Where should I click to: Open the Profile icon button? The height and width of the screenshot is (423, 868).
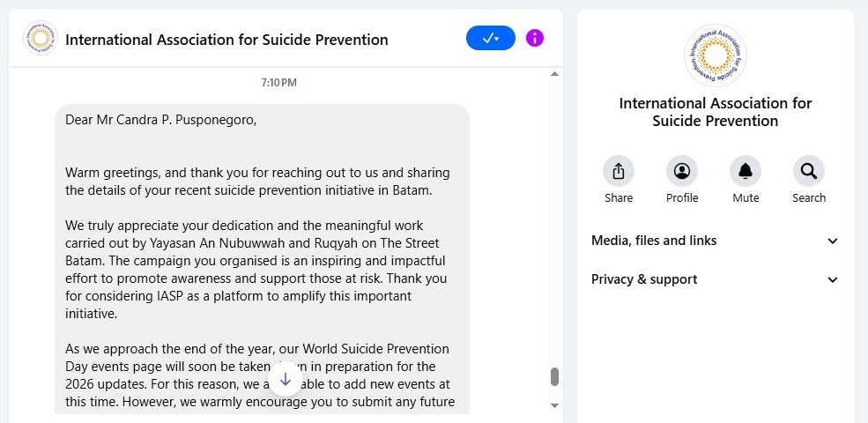pyautogui.click(x=681, y=171)
